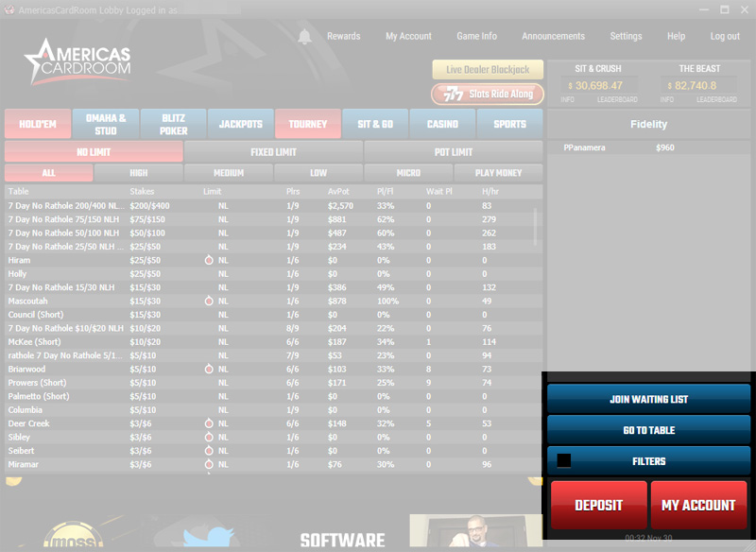This screenshot has width=756, height=552.
Task: Show ALL stake levels
Action: 49,173
